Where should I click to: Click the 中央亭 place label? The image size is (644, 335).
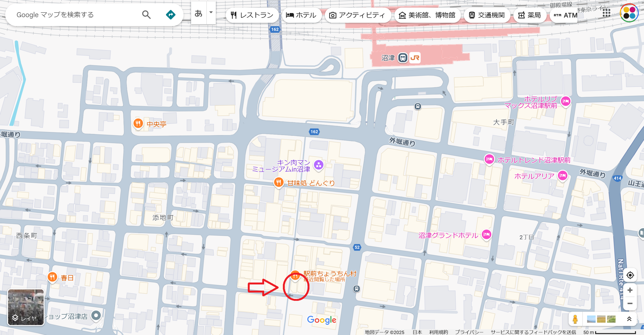156,124
